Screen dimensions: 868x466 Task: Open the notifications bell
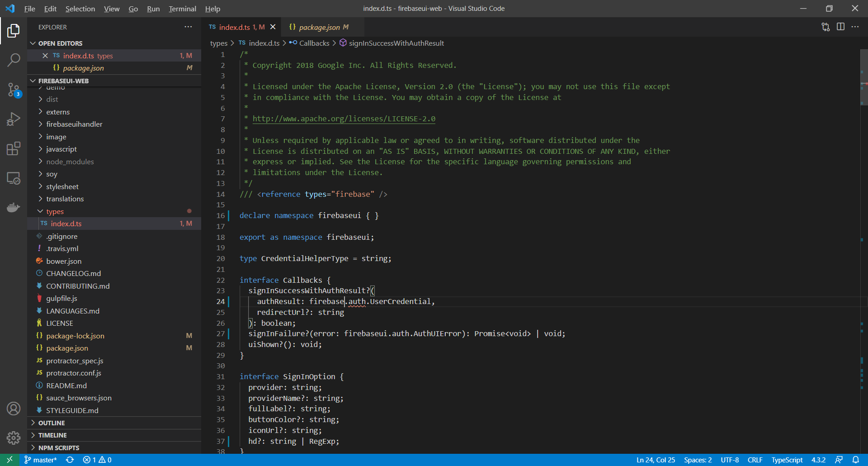coord(855,460)
